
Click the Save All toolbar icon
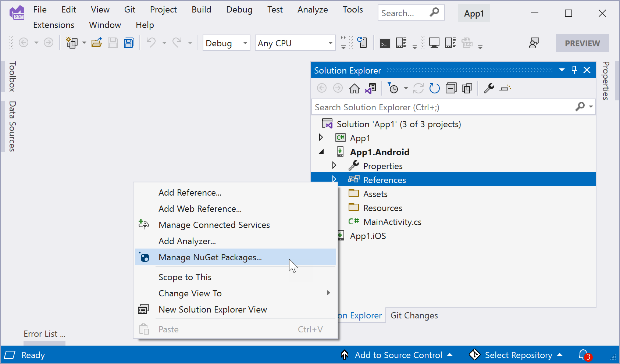point(129,43)
